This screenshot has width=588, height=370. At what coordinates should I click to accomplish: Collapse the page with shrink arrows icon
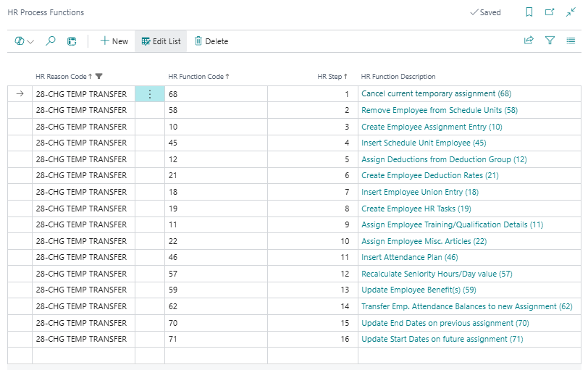tap(571, 12)
